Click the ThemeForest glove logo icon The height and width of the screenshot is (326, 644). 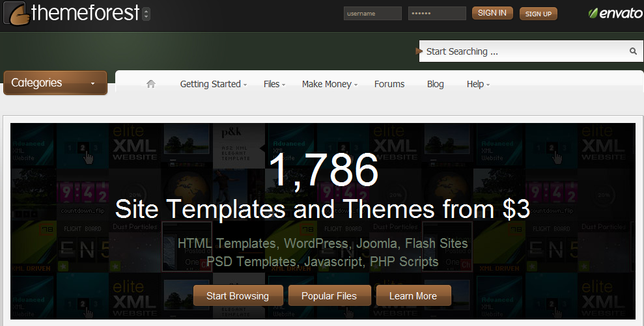coord(16,14)
